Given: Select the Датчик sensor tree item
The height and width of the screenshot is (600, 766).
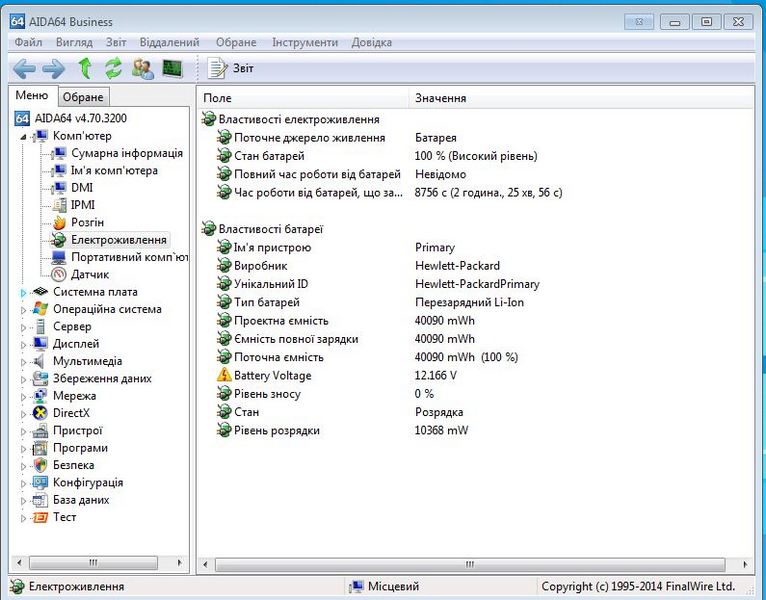Looking at the screenshot, I should pos(90,274).
